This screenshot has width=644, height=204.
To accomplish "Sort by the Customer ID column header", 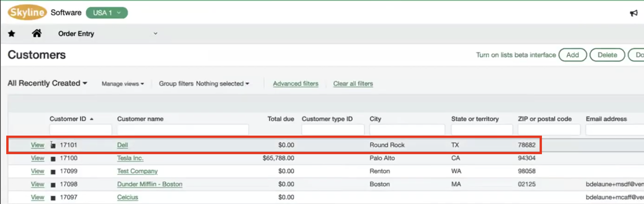I will (x=71, y=119).
